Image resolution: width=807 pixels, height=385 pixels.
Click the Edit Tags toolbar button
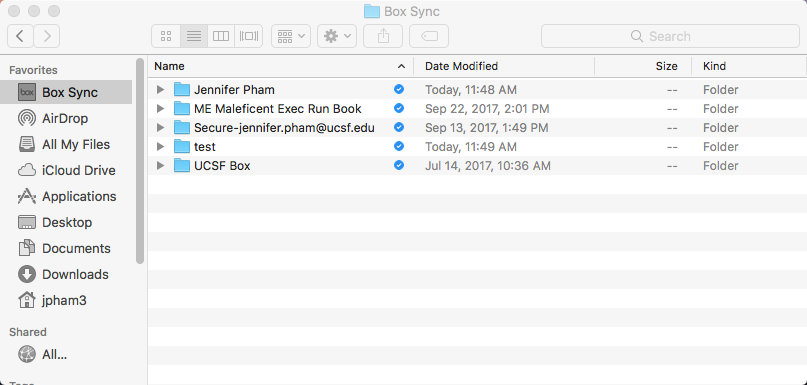[429, 36]
